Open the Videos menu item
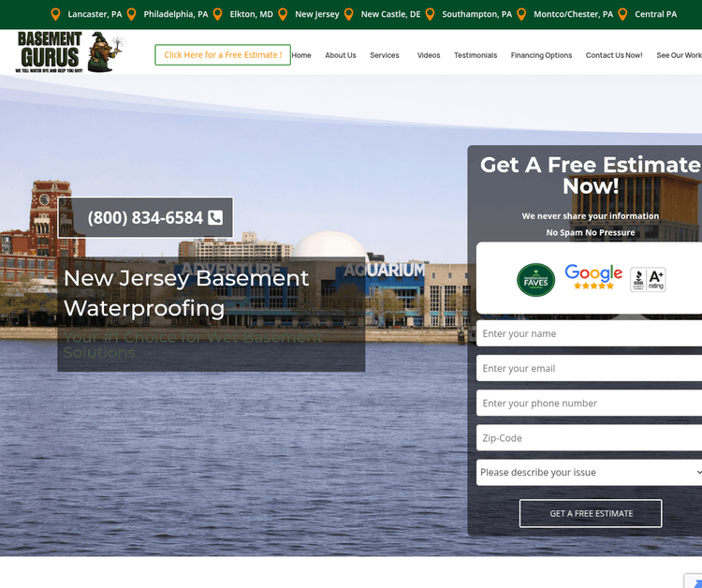This screenshot has height=588, width=702. click(429, 55)
